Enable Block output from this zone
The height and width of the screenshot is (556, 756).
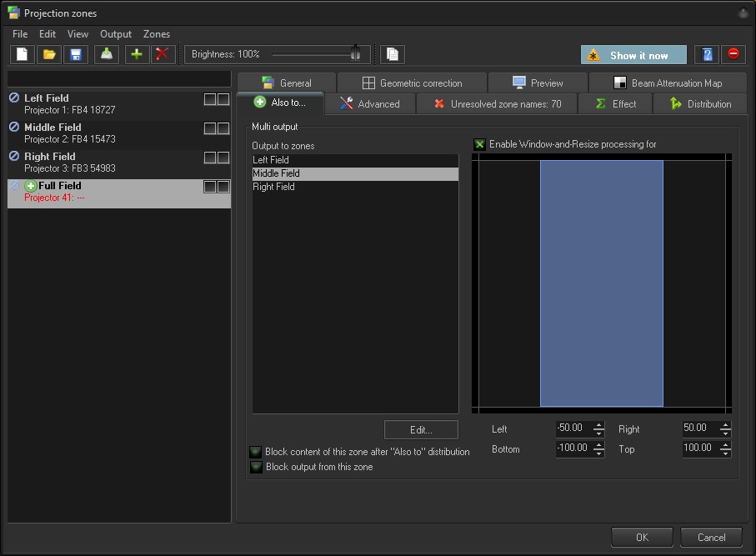pyautogui.click(x=256, y=468)
